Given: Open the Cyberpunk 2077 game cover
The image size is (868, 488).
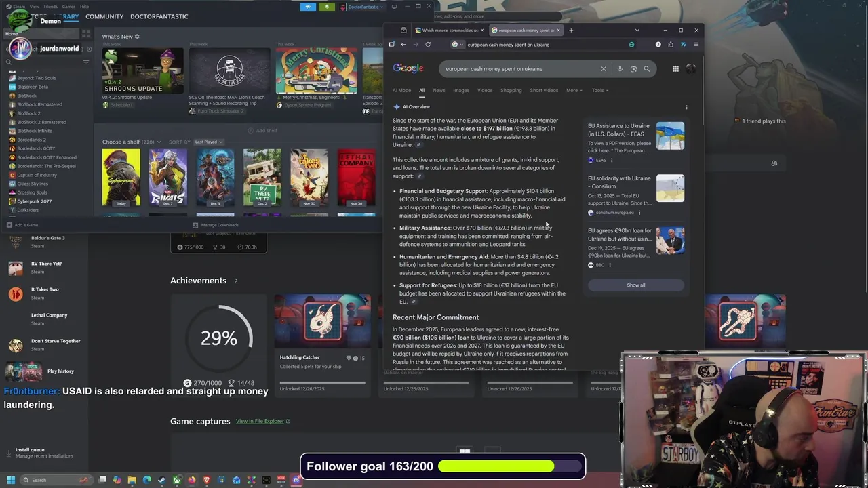Looking at the screenshot, I should (121, 178).
